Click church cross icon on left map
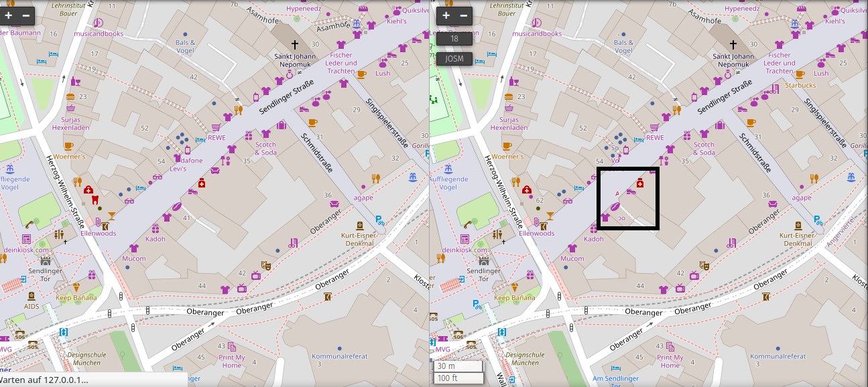The width and height of the screenshot is (868, 387). pyautogui.click(x=294, y=44)
